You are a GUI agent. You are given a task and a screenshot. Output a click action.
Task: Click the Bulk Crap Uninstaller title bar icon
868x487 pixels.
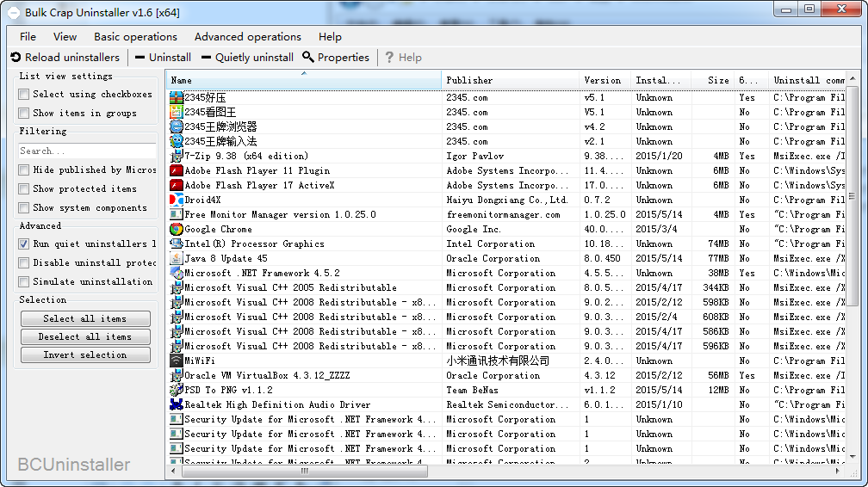14,12
